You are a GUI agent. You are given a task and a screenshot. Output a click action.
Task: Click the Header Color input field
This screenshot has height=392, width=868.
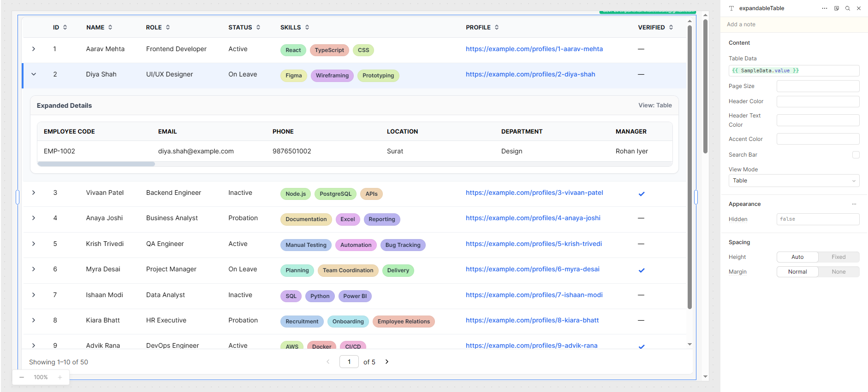coord(818,101)
